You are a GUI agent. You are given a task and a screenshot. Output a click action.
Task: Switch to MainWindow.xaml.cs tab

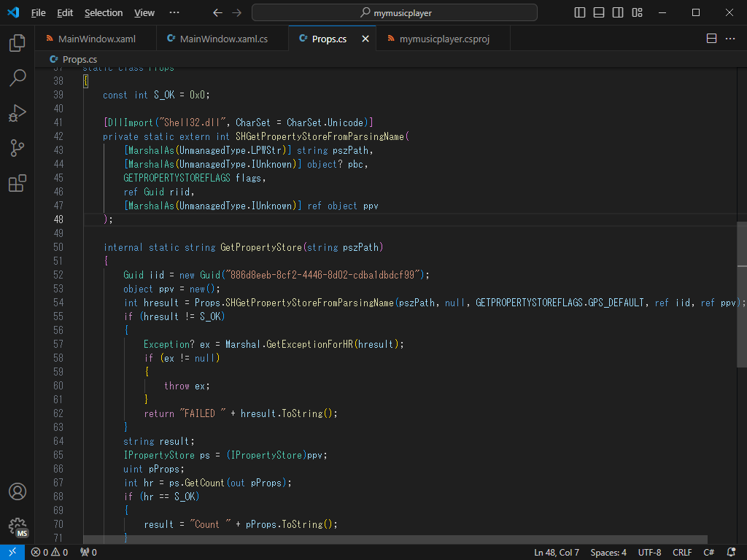click(222, 39)
